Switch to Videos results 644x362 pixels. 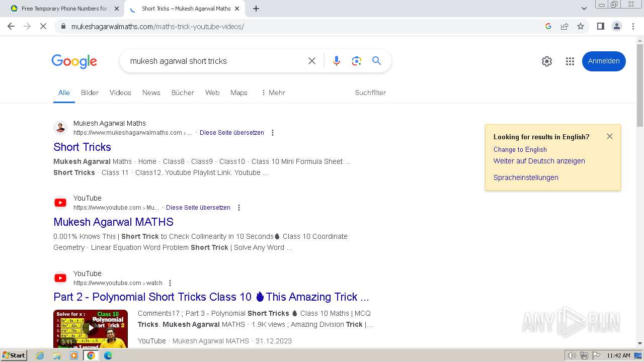(x=120, y=93)
